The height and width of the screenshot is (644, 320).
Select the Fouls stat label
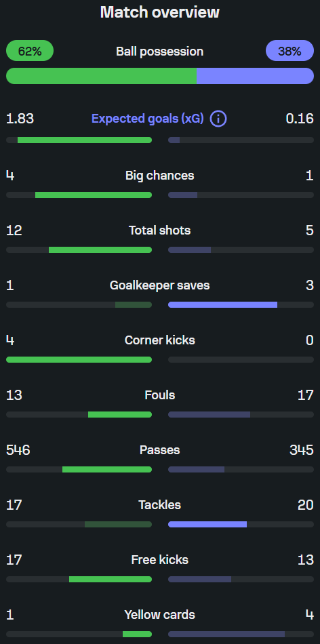coord(160,395)
